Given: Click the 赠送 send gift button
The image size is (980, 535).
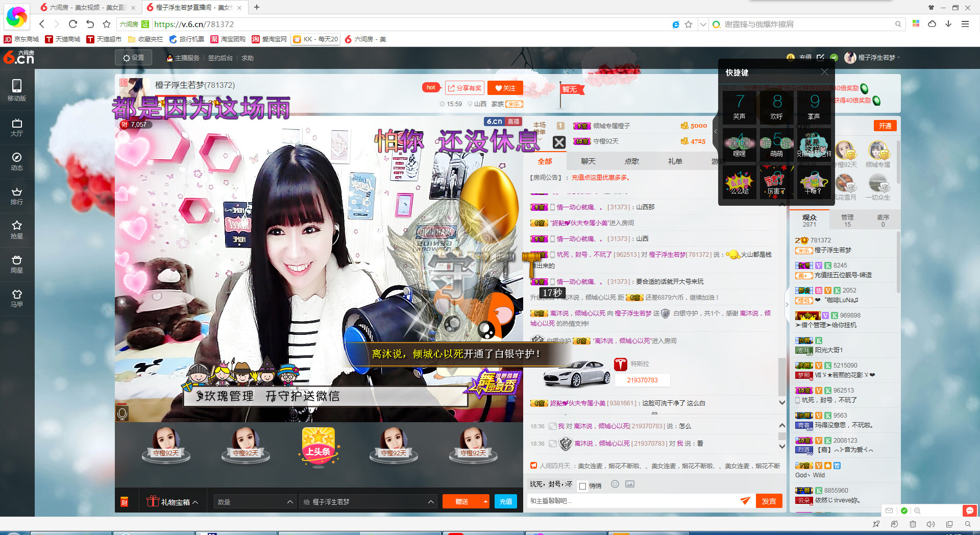Looking at the screenshot, I should click(461, 502).
